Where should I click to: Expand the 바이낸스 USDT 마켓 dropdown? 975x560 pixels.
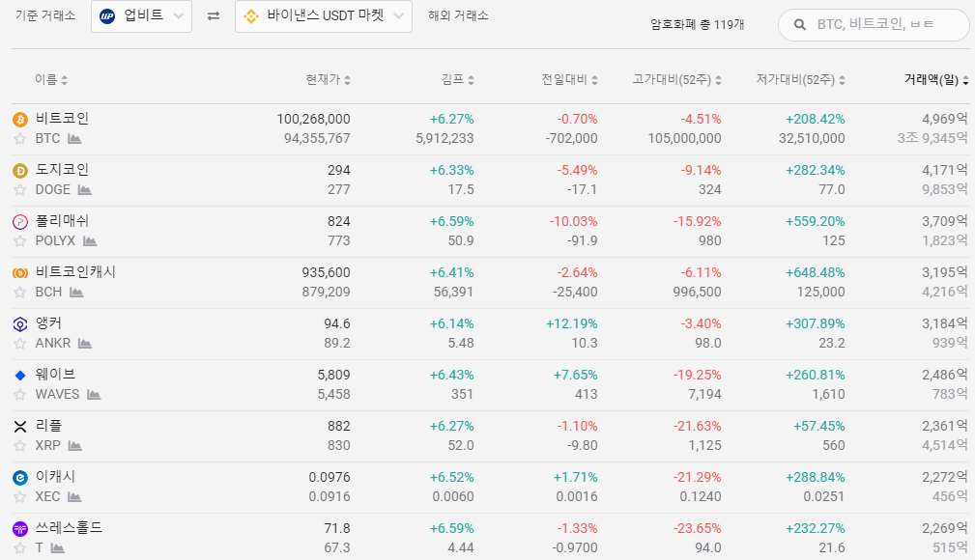click(x=324, y=16)
